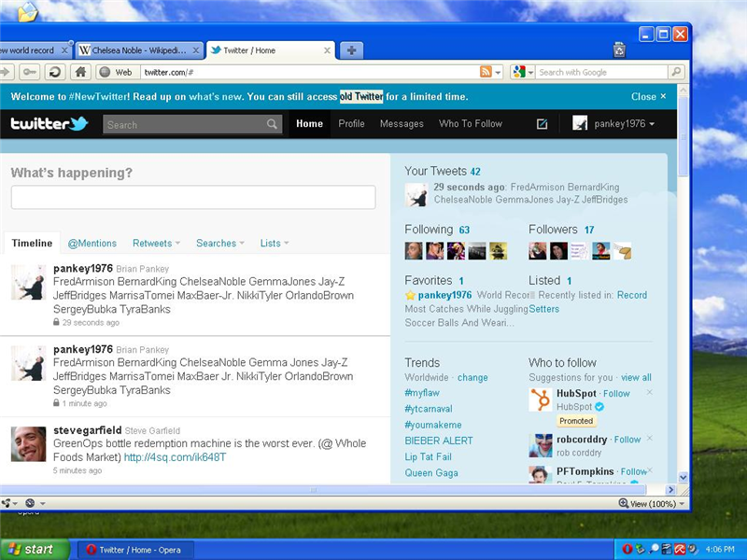Open the Google search engine selector
Viewport: 747px width, 560px height.
click(523, 73)
